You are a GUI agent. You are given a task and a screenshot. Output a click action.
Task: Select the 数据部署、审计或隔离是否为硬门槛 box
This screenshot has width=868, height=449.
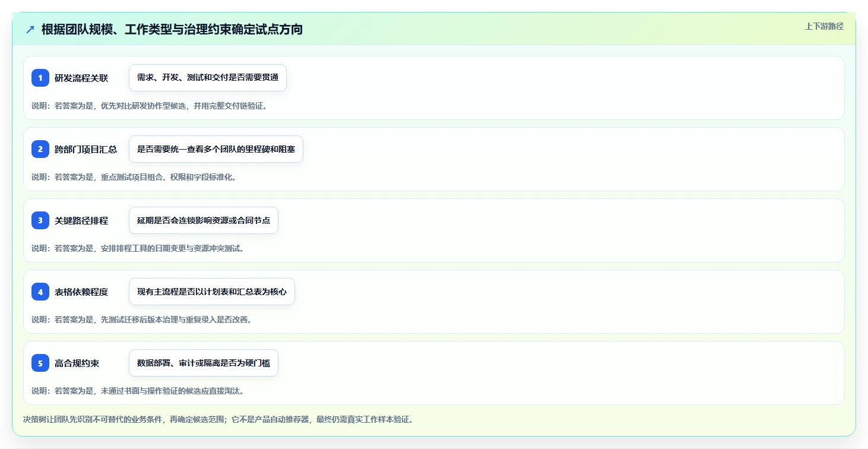204,363
